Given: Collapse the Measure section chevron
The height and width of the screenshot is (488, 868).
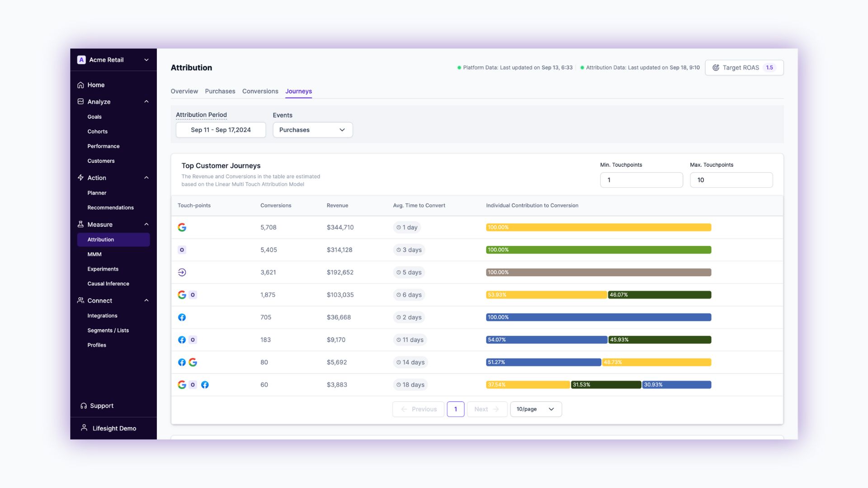Looking at the screenshot, I should (x=146, y=225).
